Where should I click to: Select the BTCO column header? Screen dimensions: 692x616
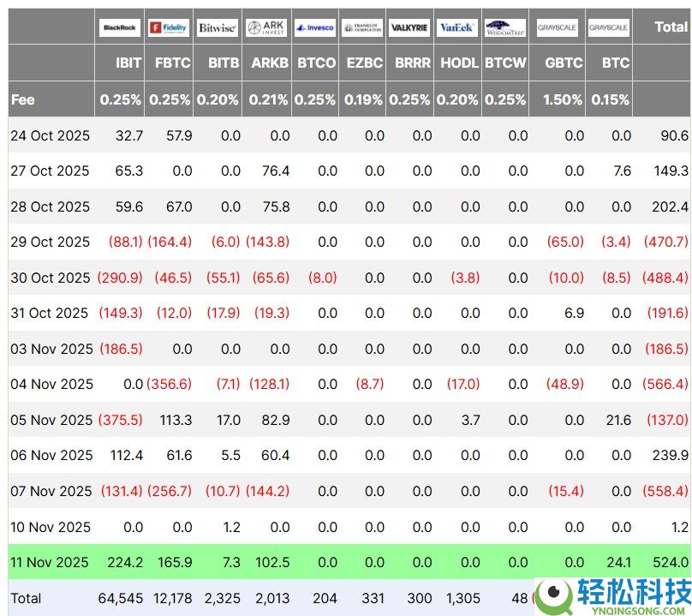[x=316, y=63]
